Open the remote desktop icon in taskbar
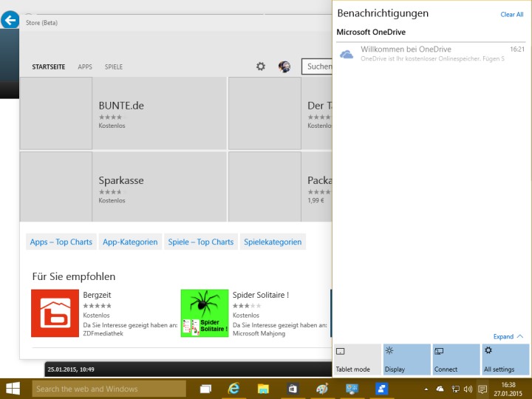Viewport: 532px width, 399px height. 352,389
